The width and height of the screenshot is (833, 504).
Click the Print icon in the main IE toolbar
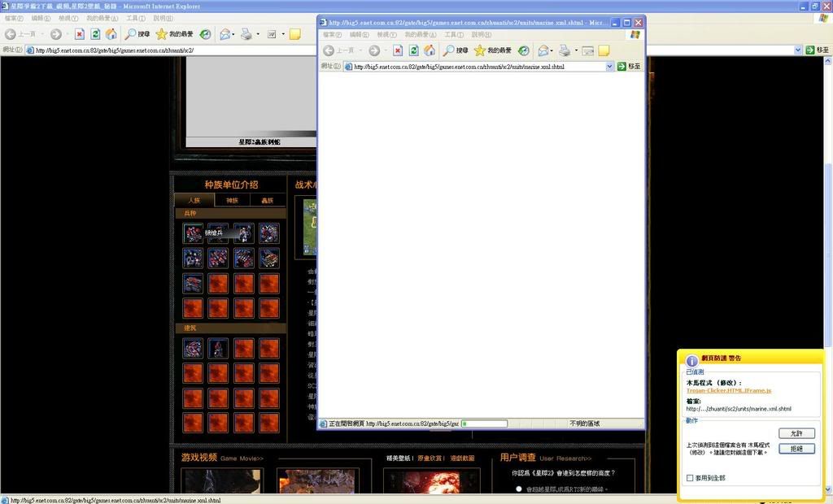coord(246,34)
